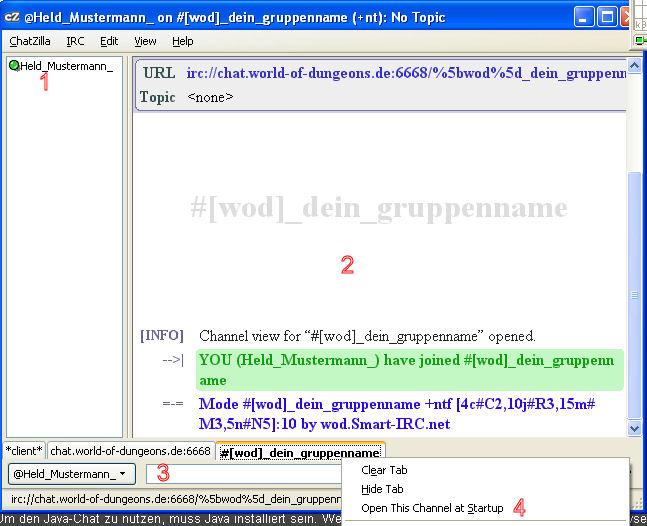Open the View menu
Screen dimensions: 647x526
click(x=146, y=41)
